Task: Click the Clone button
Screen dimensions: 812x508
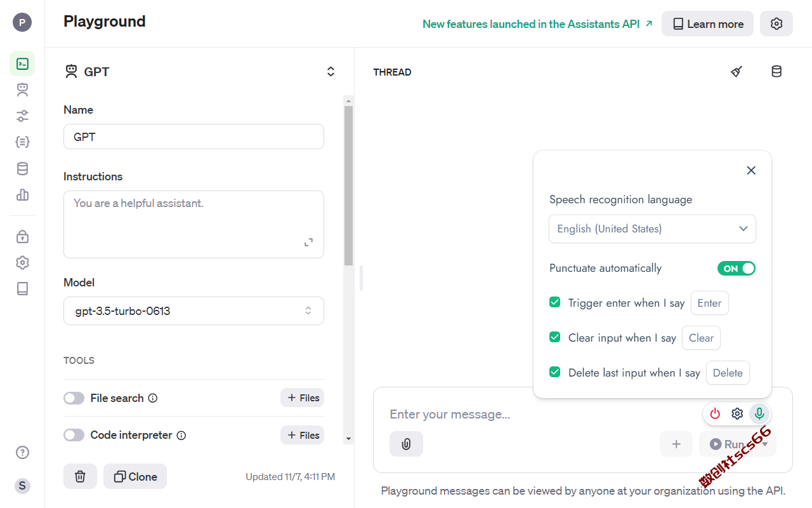Action: [135, 476]
